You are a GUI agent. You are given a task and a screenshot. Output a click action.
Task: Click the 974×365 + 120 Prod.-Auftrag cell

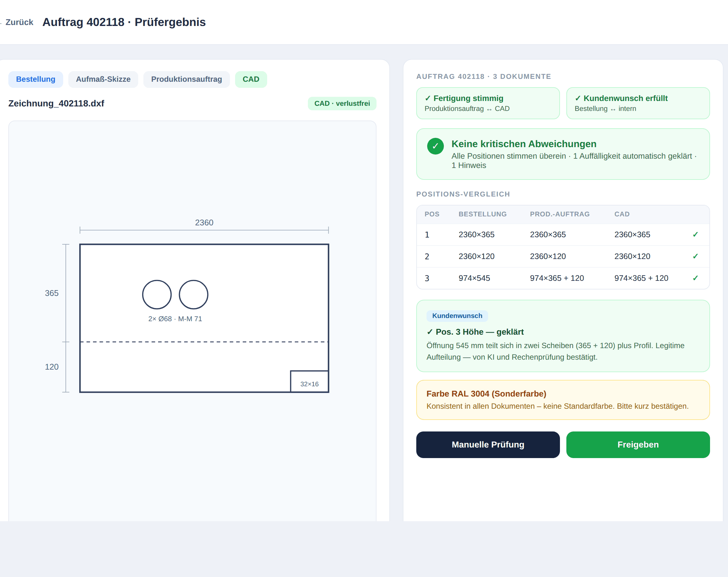point(557,278)
